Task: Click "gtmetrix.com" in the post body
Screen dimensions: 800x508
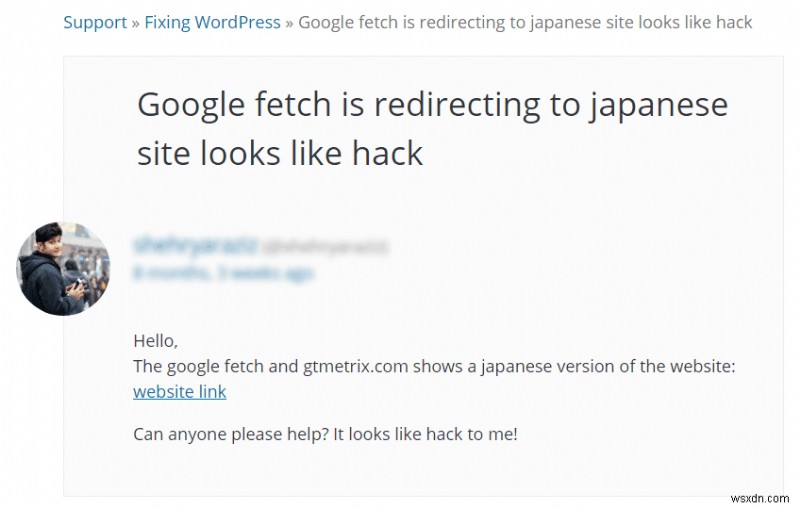Action: pos(356,366)
